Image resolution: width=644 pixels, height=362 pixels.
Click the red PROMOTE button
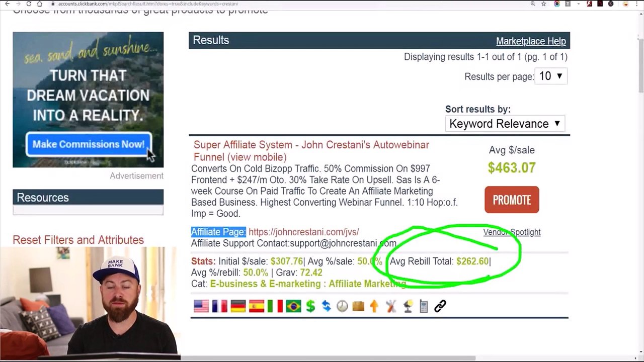pyautogui.click(x=512, y=200)
